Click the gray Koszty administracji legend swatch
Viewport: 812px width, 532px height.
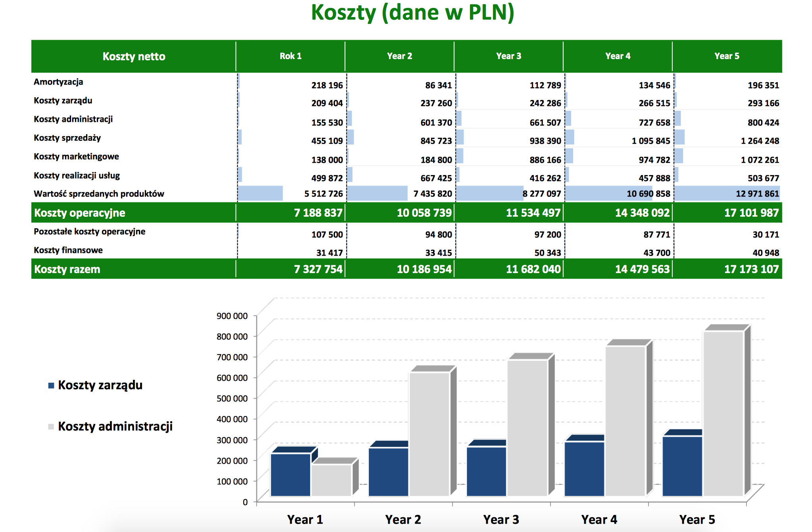(x=51, y=427)
